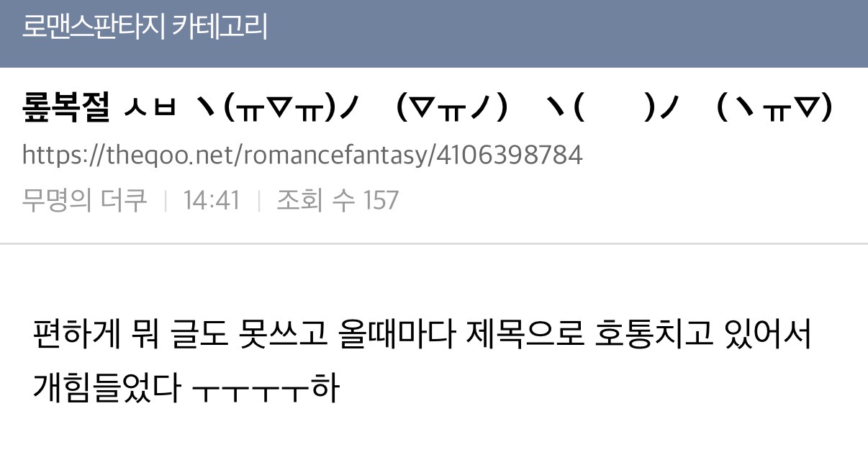
Task: Click the divider between author and time
Action: 166,200
